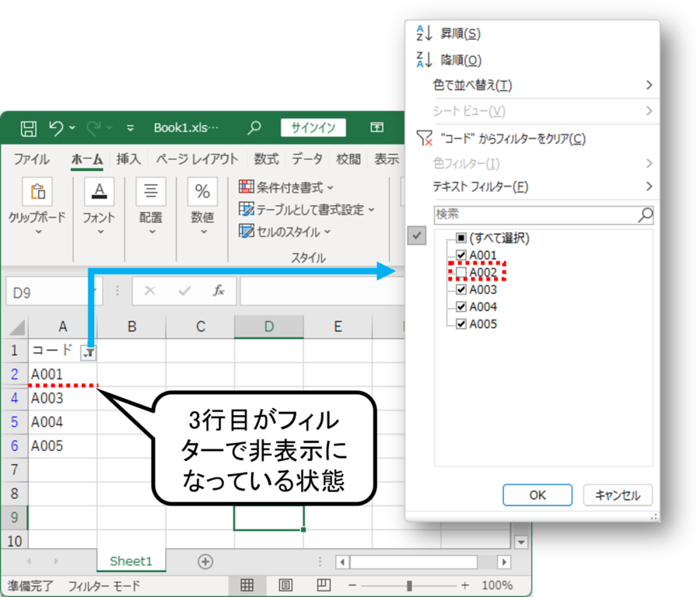Check the A002 checkbox in filter list
700x597 pixels.
point(461,273)
